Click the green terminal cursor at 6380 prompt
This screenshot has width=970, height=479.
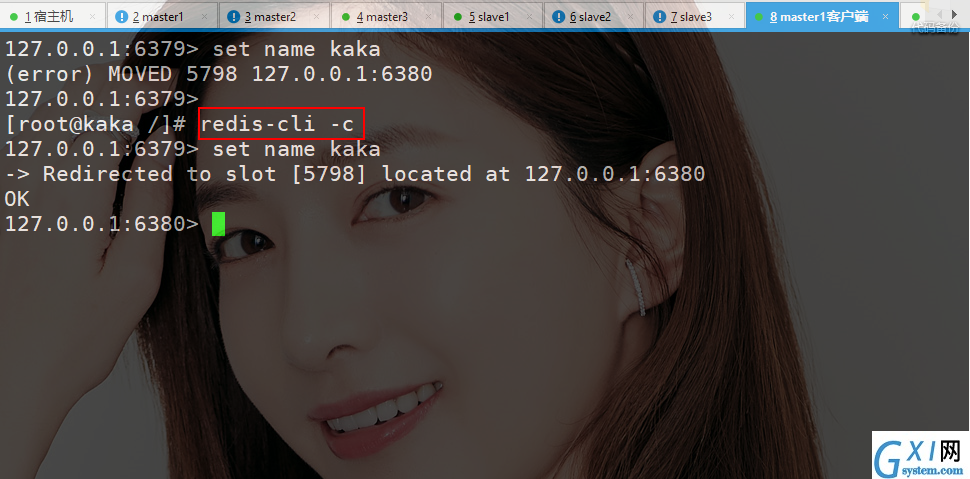click(218, 224)
